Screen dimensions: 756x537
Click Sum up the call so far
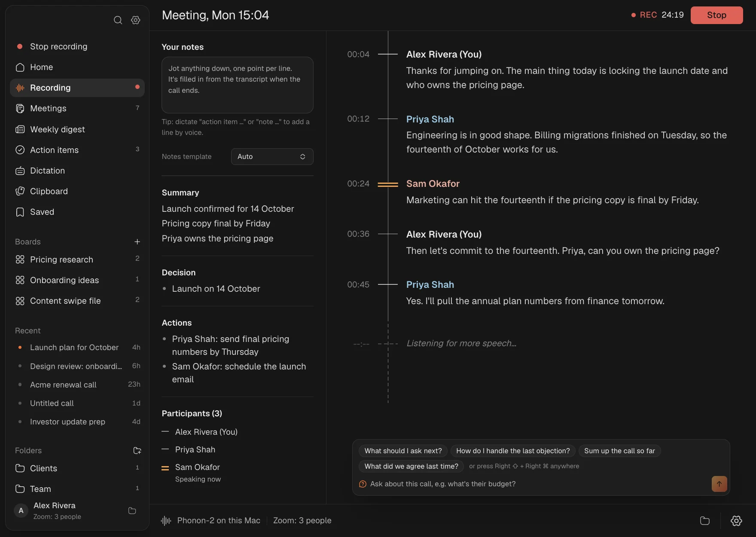click(x=619, y=451)
